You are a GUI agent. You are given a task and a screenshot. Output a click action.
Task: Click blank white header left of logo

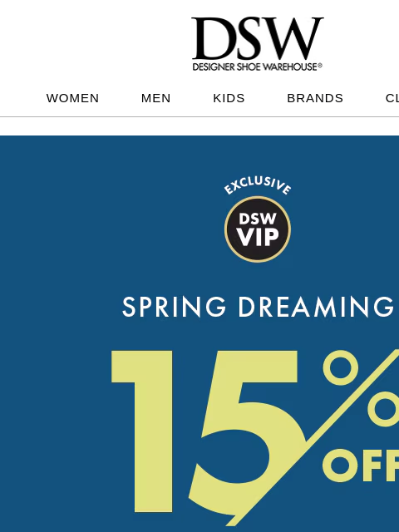tap(95, 43)
